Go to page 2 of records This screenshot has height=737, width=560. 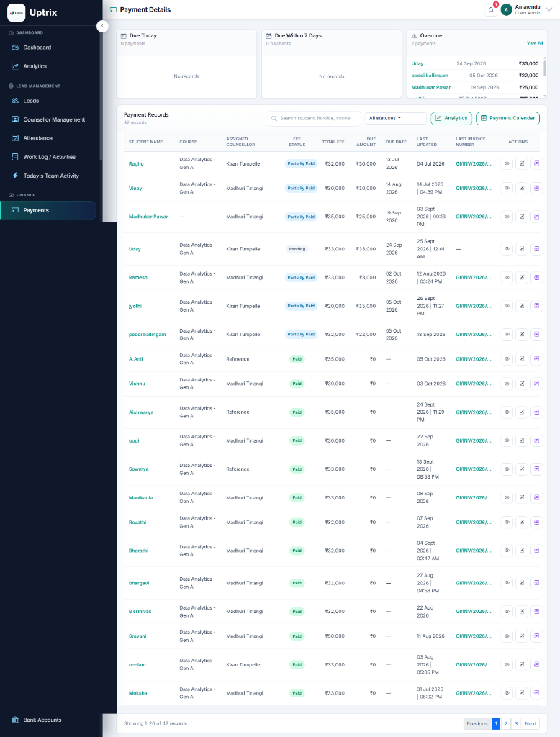506,724
